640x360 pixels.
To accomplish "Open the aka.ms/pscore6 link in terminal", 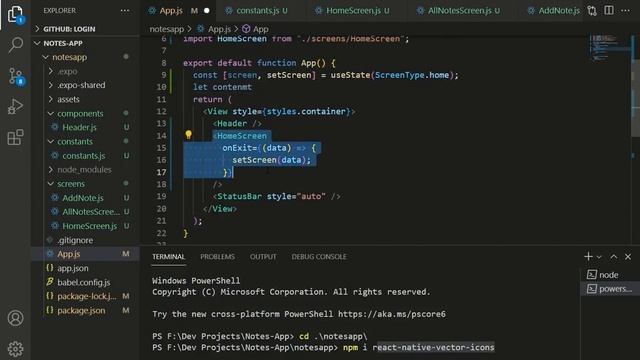I will pos(392,314).
